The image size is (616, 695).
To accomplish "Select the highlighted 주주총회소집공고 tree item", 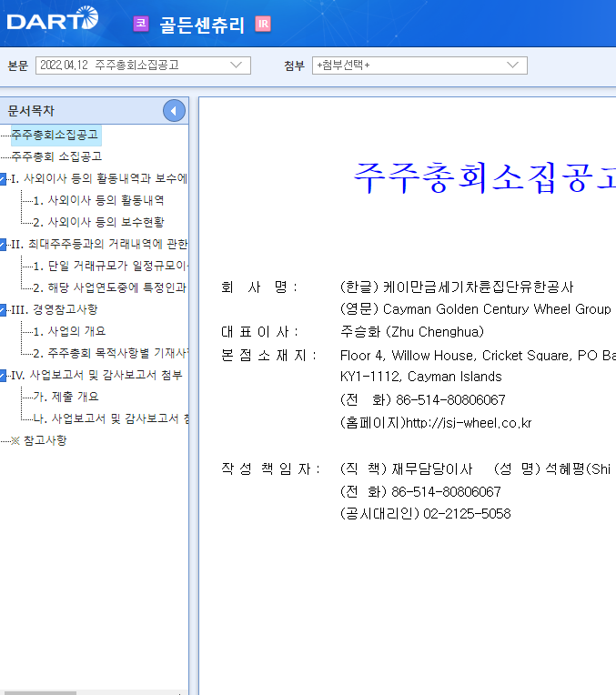I will tap(56, 135).
